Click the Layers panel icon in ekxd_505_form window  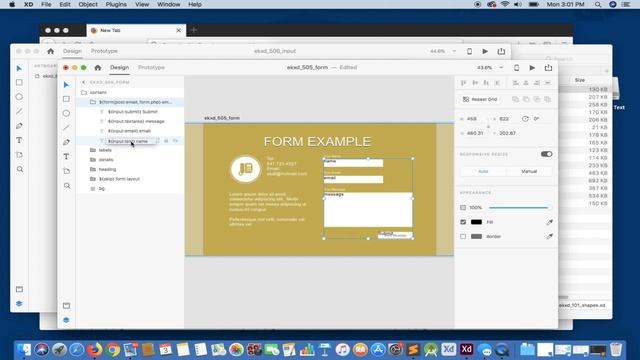coord(67,320)
